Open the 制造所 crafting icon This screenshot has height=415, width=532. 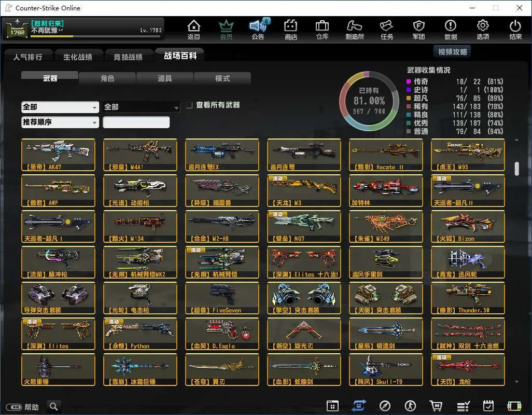pyautogui.click(x=355, y=29)
